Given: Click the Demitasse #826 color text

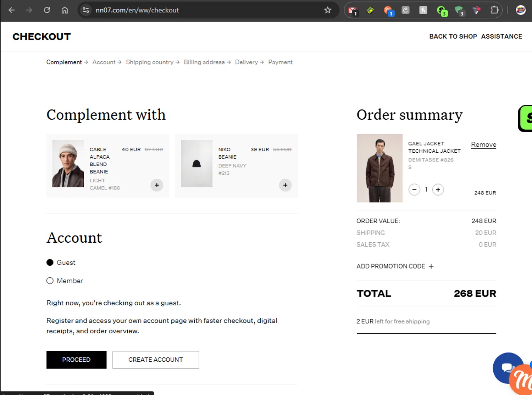Looking at the screenshot, I should 431,160.
